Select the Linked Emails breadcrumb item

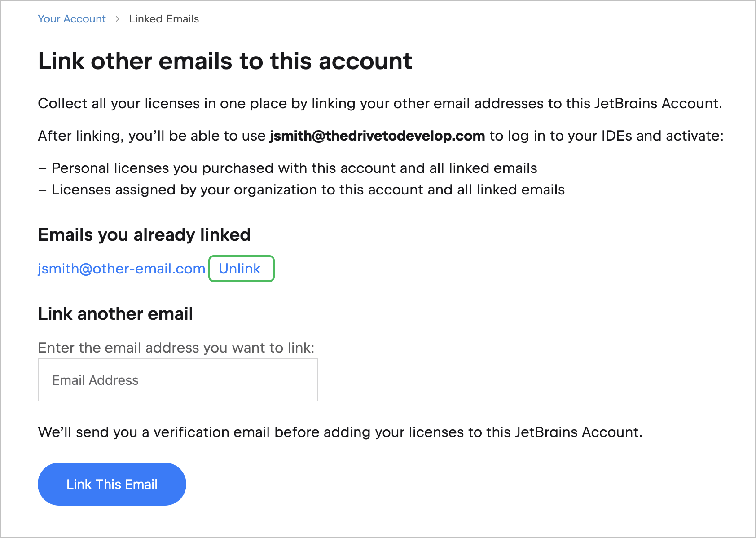click(164, 19)
